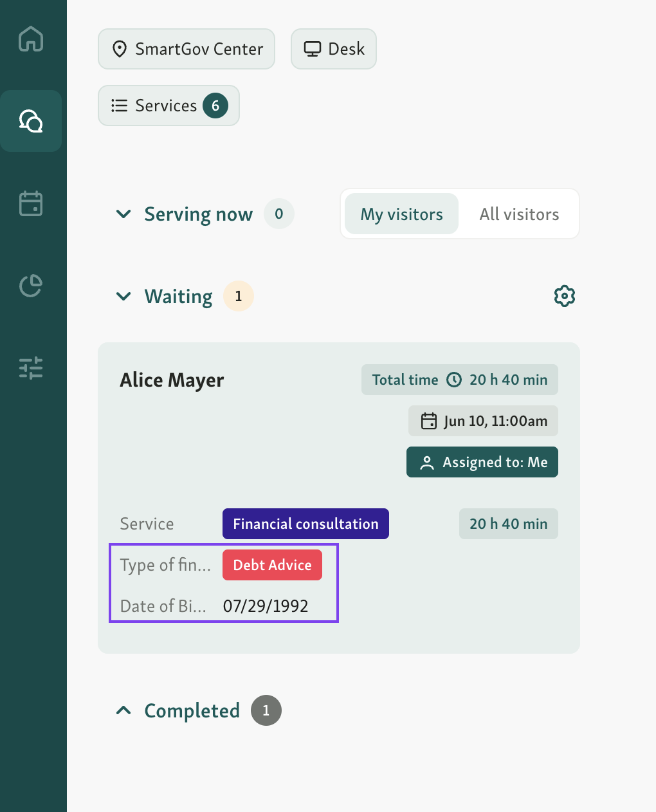Click the Financial consultation service tag
This screenshot has height=812, width=656.
click(x=305, y=524)
